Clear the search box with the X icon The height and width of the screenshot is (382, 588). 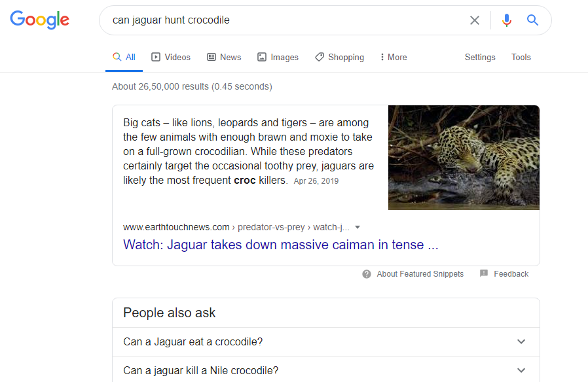[474, 20]
